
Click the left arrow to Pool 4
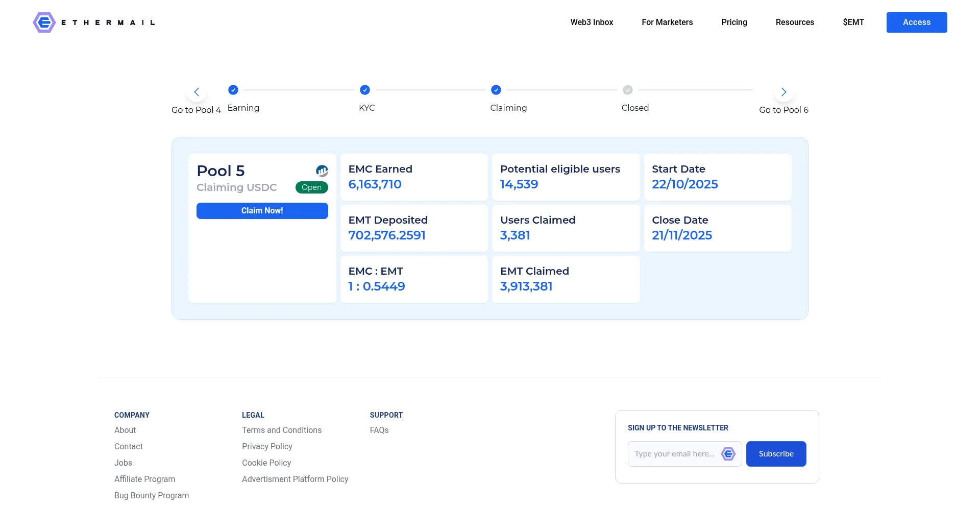pyautogui.click(x=197, y=92)
